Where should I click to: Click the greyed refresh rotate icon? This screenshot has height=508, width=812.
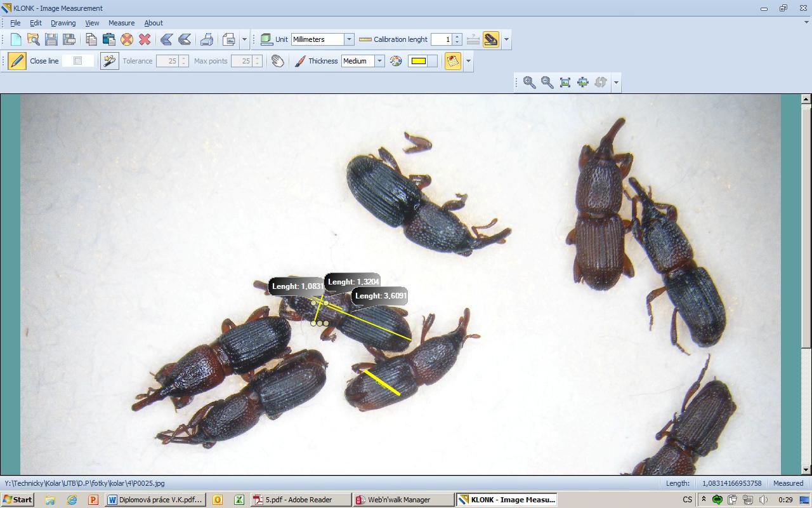click(600, 83)
